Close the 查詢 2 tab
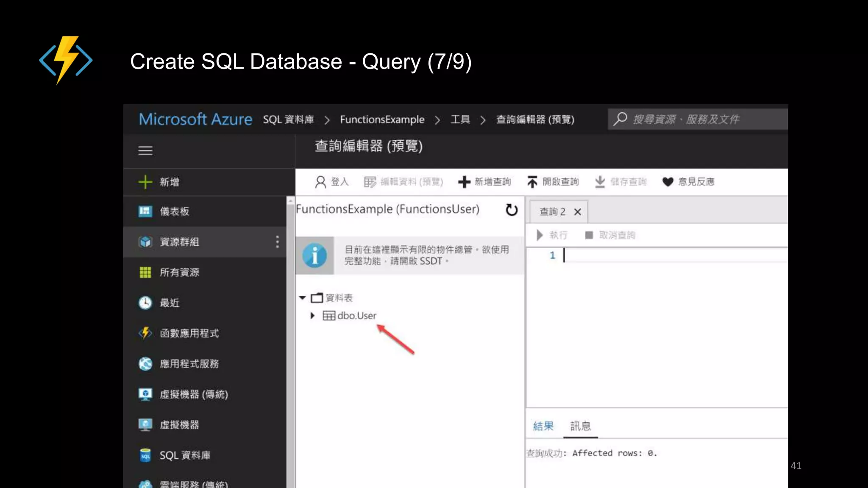The height and width of the screenshot is (488, 868). point(577,212)
